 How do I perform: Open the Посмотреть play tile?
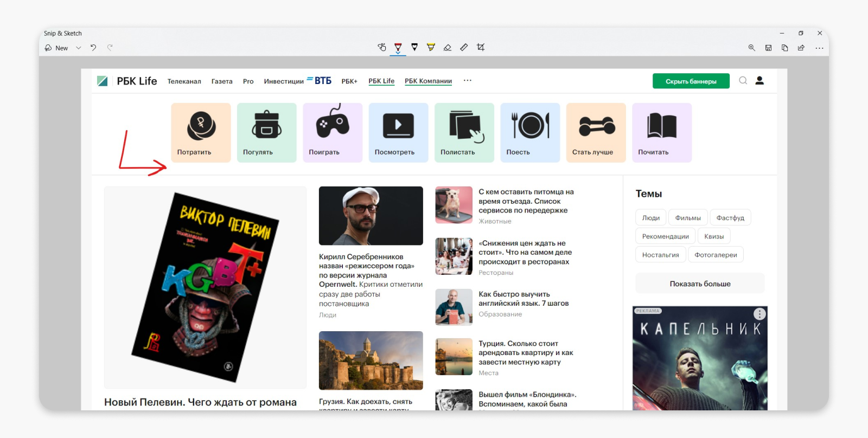pos(398,133)
